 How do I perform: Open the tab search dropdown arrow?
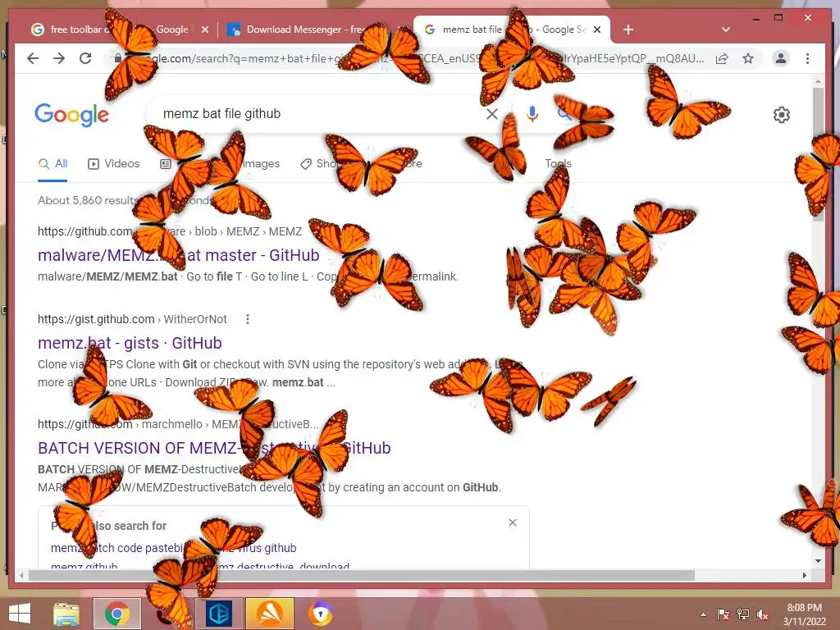[726, 30]
